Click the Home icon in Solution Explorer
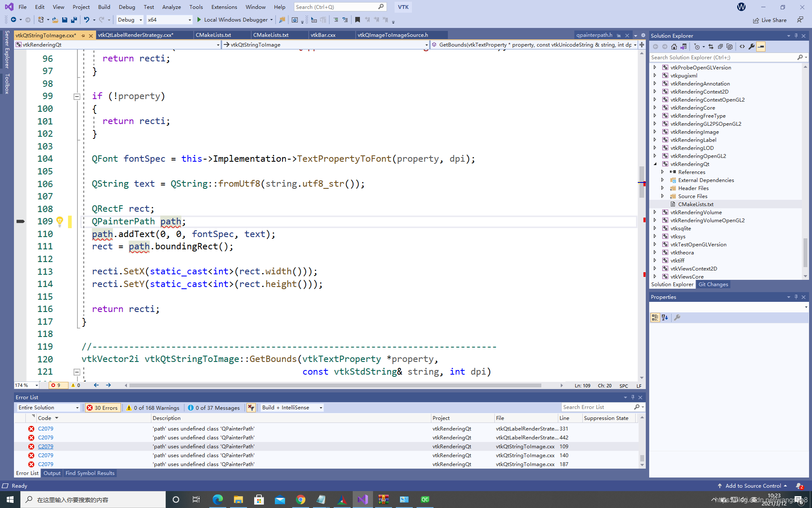Screen dimensions: 812x508 coord(674,47)
